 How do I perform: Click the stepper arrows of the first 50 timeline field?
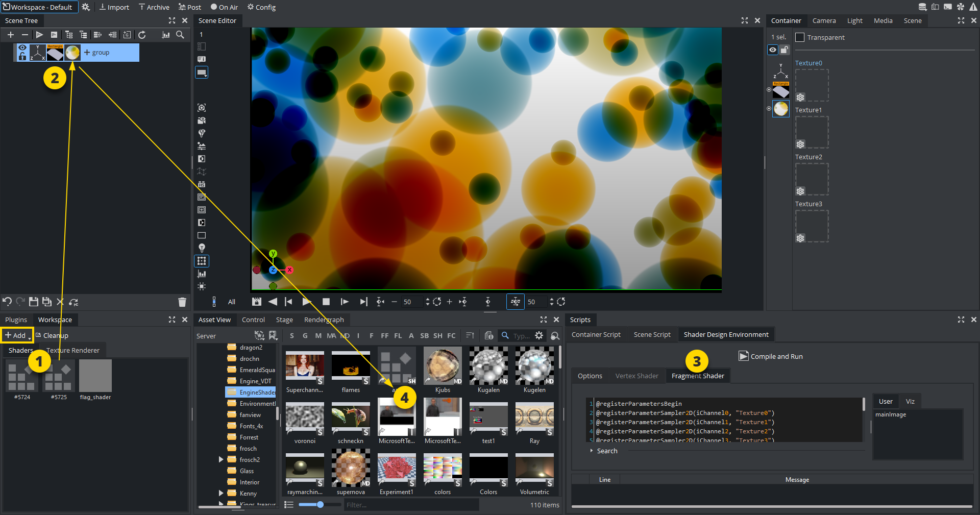pos(427,302)
